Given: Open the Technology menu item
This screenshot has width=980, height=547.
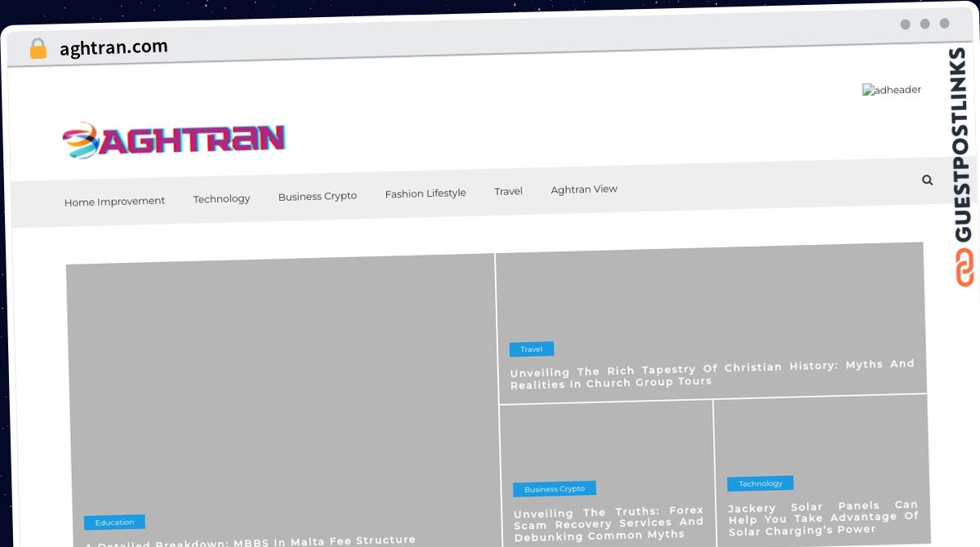Looking at the screenshot, I should point(221,198).
